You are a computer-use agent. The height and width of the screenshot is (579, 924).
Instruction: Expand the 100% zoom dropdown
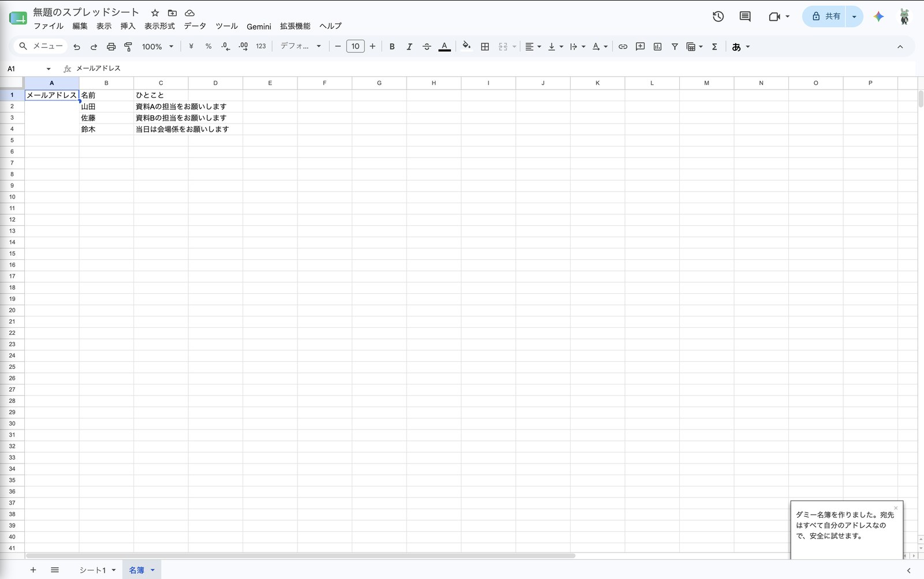tap(158, 47)
